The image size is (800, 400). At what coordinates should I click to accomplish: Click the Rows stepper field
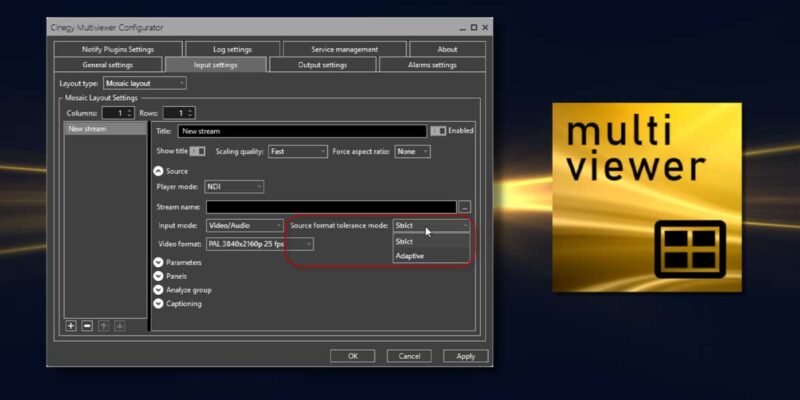pos(179,113)
